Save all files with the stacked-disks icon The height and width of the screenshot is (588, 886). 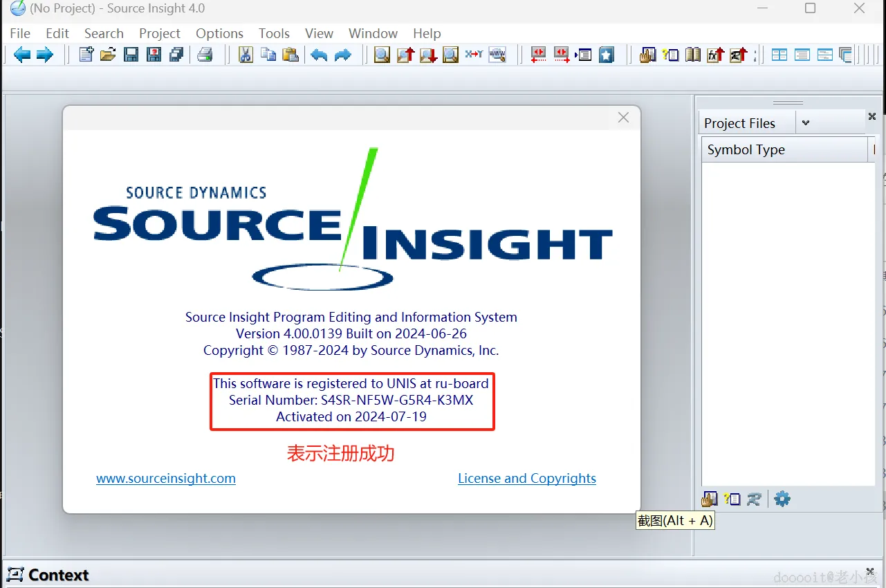[176, 55]
